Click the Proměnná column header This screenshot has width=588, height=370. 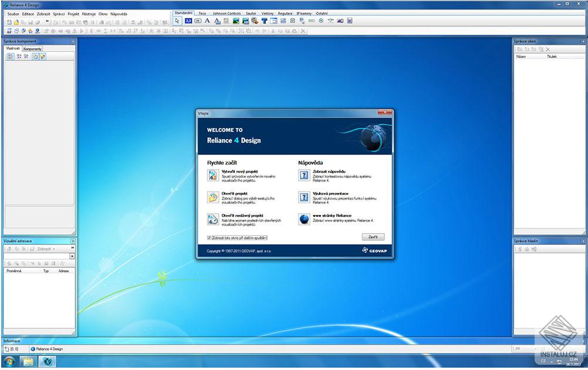(x=14, y=271)
